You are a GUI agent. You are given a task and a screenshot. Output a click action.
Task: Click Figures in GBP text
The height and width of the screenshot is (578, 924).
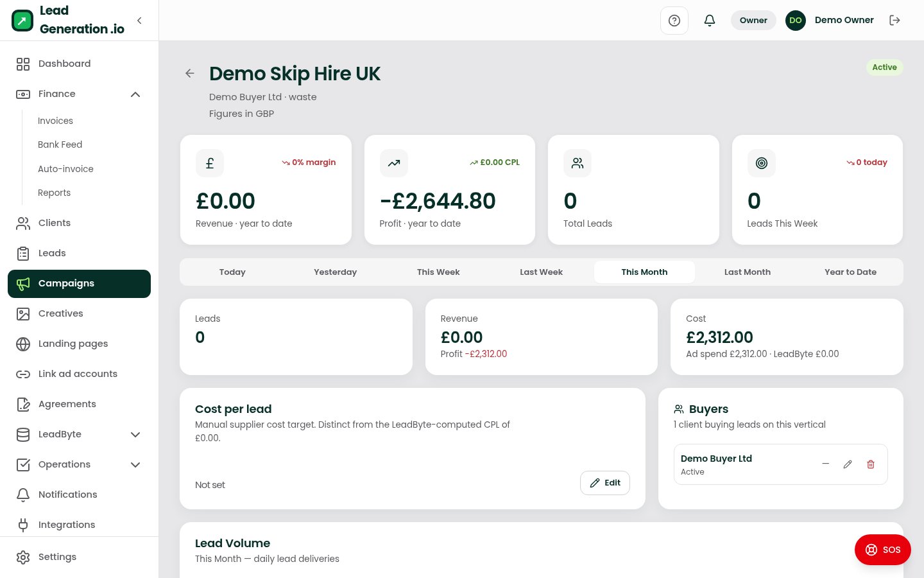point(241,114)
